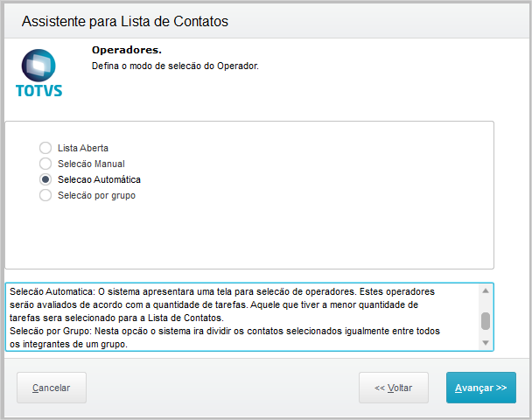This screenshot has height=420, width=532.
Task: Click the blank footer space between Cancelar and Voltar
Action: coord(219,388)
